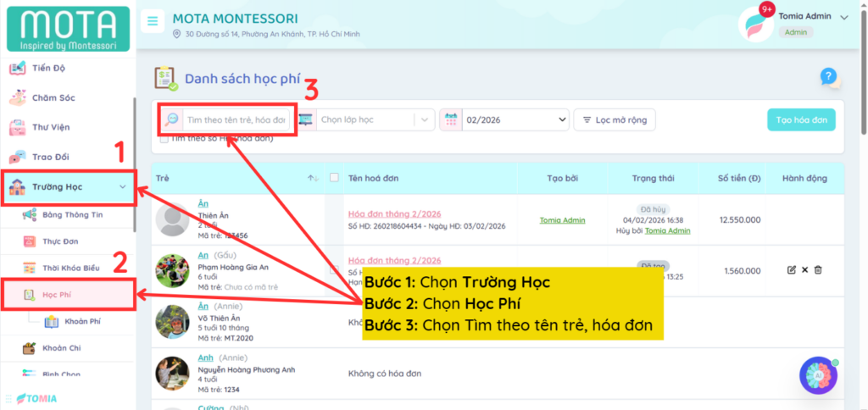
Task: Click the Tomia Admin avatar with notification badge
Action: (x=759, y=23)
